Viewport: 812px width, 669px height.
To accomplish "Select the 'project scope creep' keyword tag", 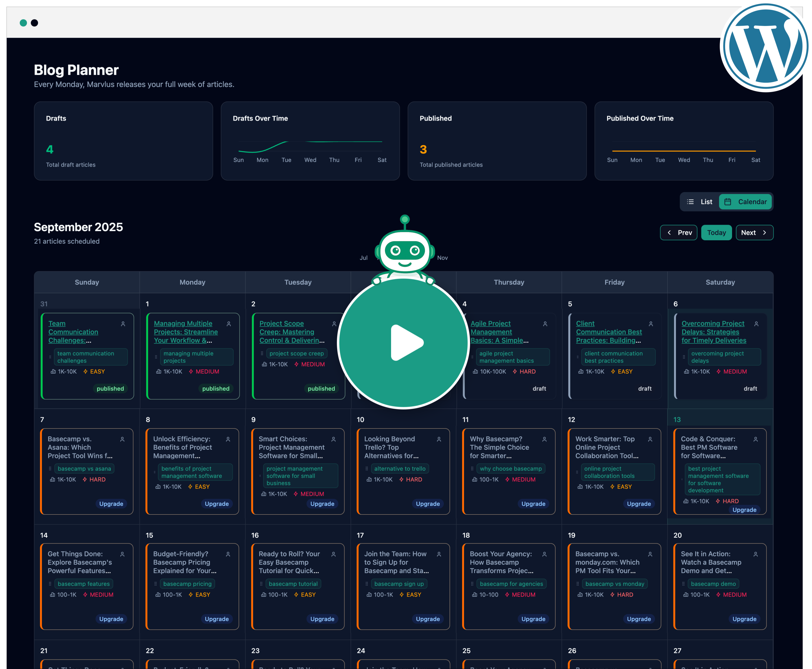I will pyautogui.click(x=297, y=354).
